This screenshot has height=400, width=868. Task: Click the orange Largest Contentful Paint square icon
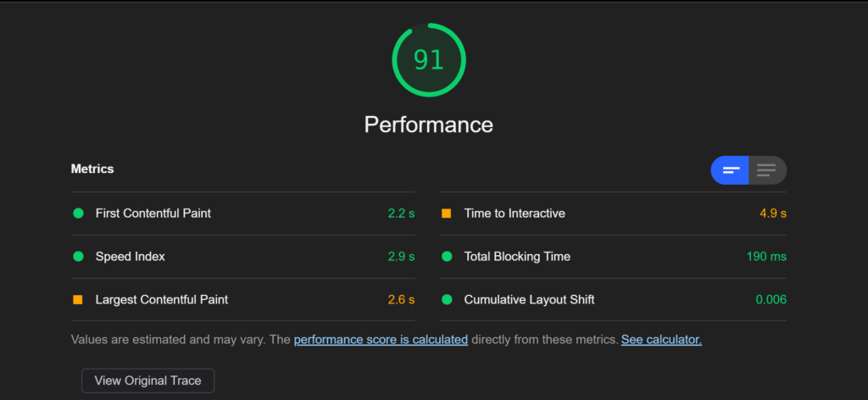(77, 300)
